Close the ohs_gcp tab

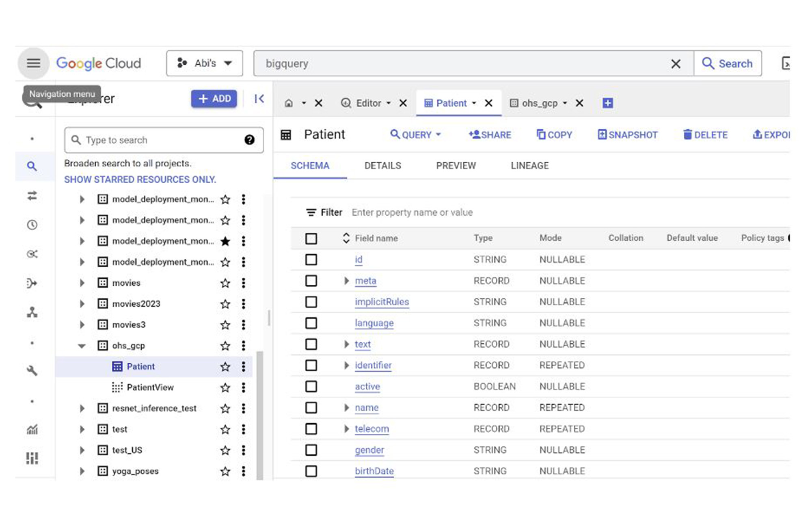pos(579,103)
